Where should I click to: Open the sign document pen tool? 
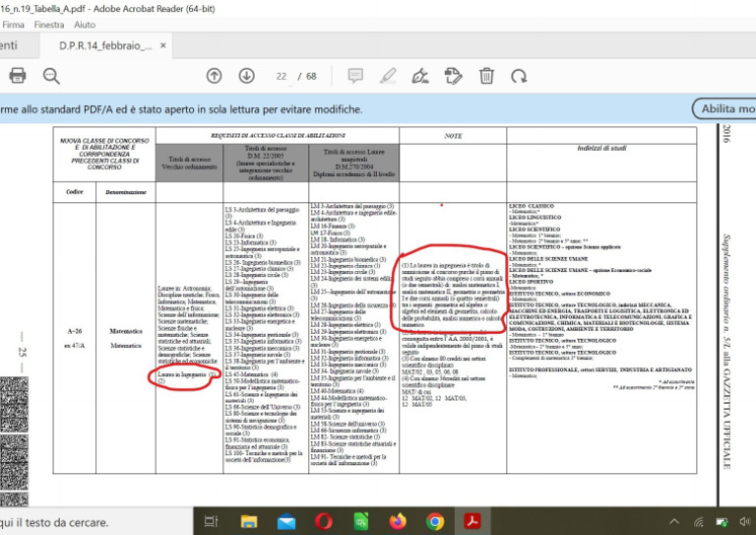coord(420,76)
